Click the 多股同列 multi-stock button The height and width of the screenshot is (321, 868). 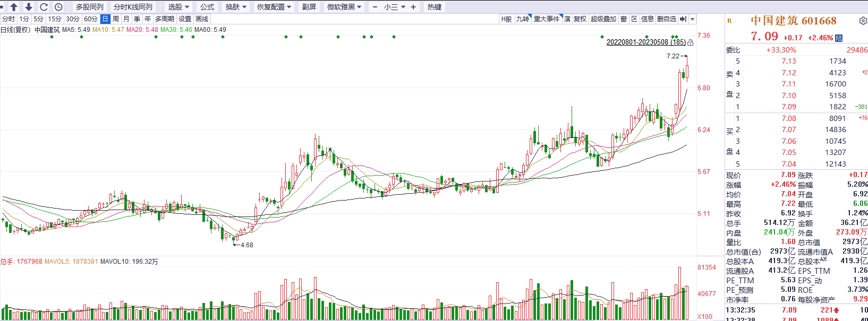pos(89,7)
